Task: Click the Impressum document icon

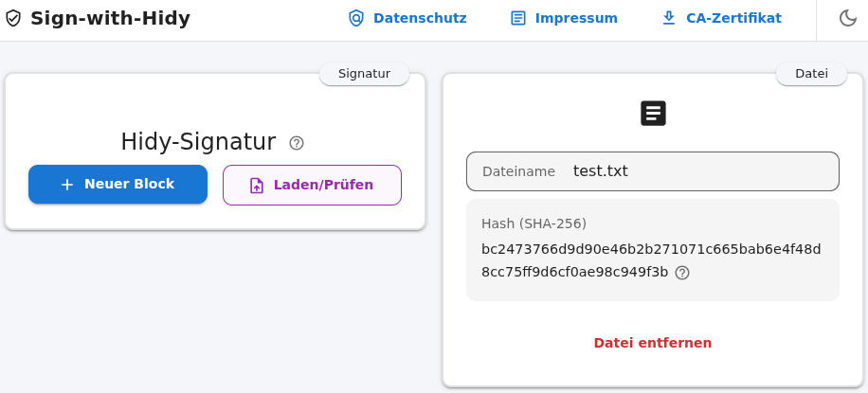Action: point(517,18)
